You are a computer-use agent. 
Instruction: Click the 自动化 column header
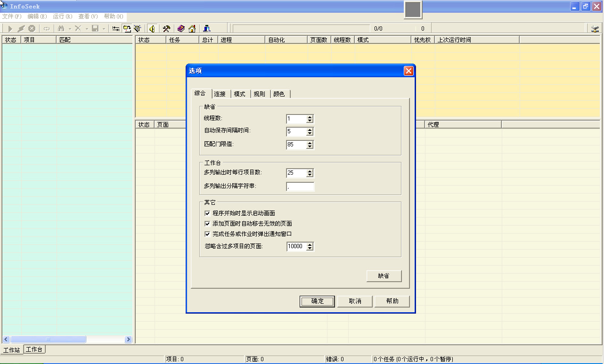tap(286, 40)
